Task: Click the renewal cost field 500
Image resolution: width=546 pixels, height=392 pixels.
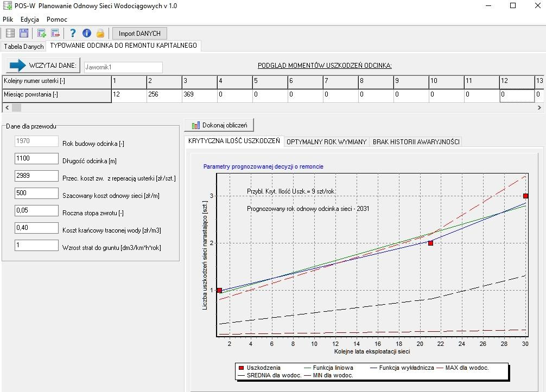Action: click(x=36, y=193)
